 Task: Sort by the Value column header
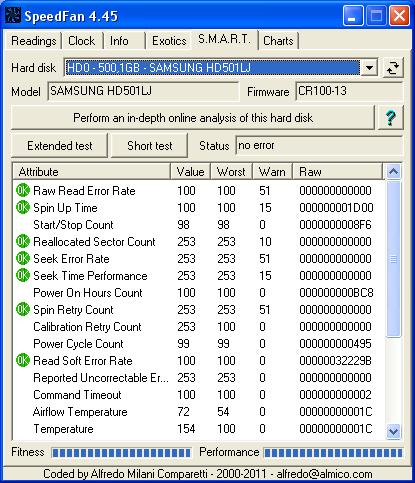coord(190,172)
